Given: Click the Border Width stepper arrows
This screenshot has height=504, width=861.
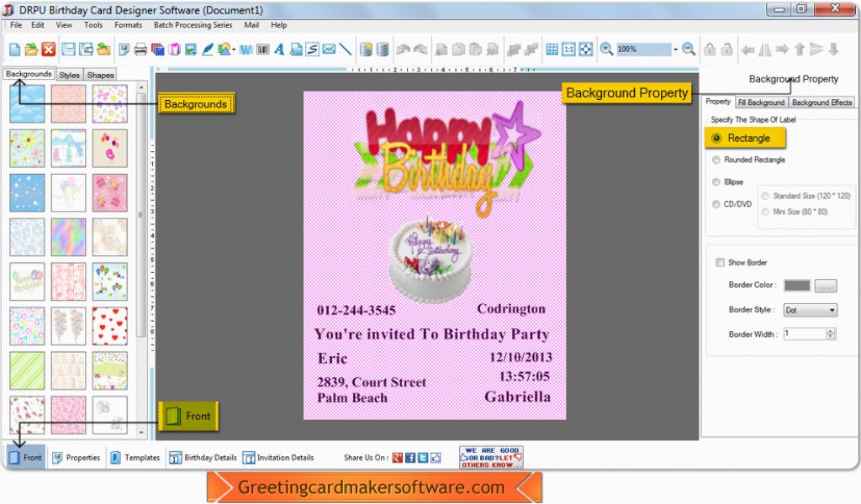Looking at the screenshot, I should pyautogui.click(x=831, y=333).
